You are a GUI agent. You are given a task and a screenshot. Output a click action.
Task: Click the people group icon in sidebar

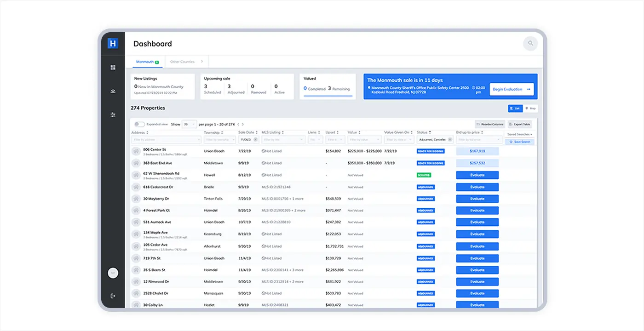click(113, 91)
